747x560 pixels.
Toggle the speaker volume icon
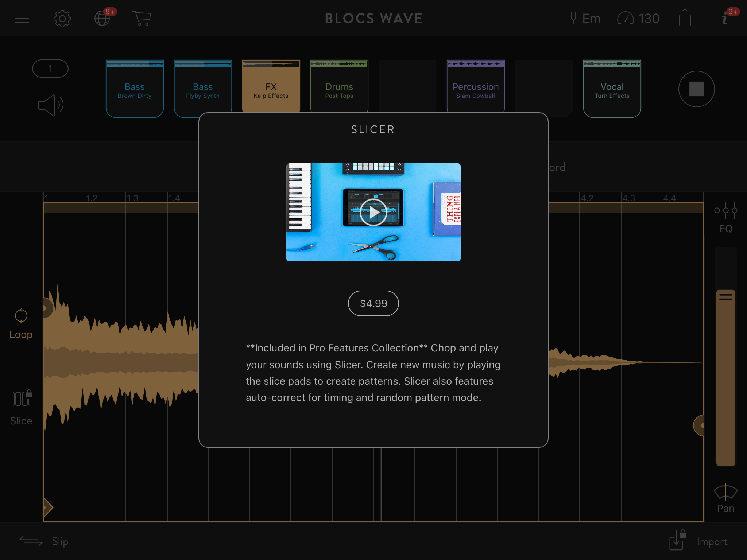tap(51, 105)
